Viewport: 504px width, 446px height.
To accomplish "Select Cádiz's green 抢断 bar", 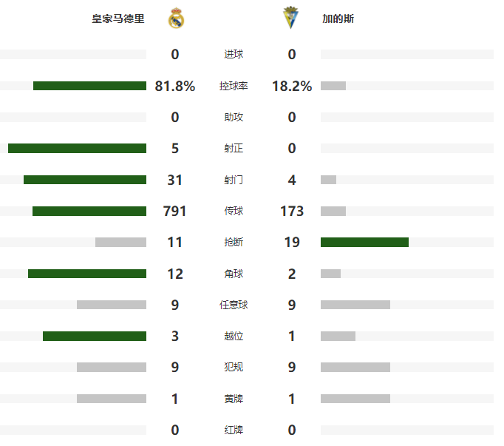I will [x=364, y=243].
